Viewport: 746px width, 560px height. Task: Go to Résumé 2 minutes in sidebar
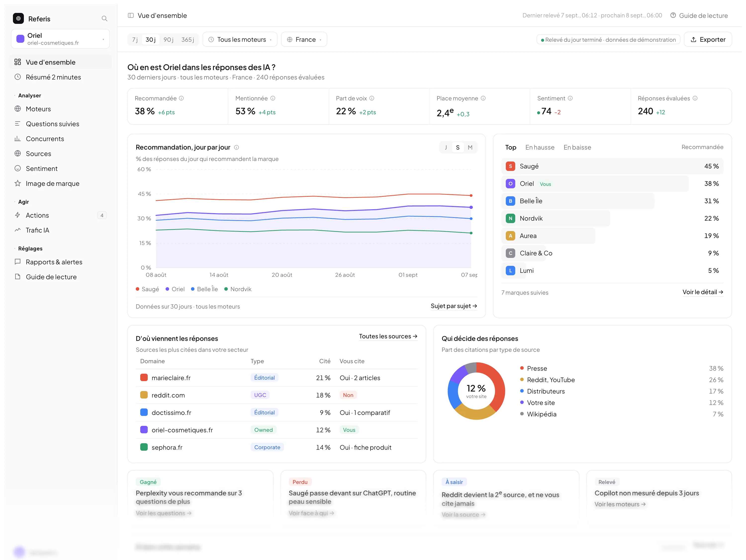click(x=60, y=77)
